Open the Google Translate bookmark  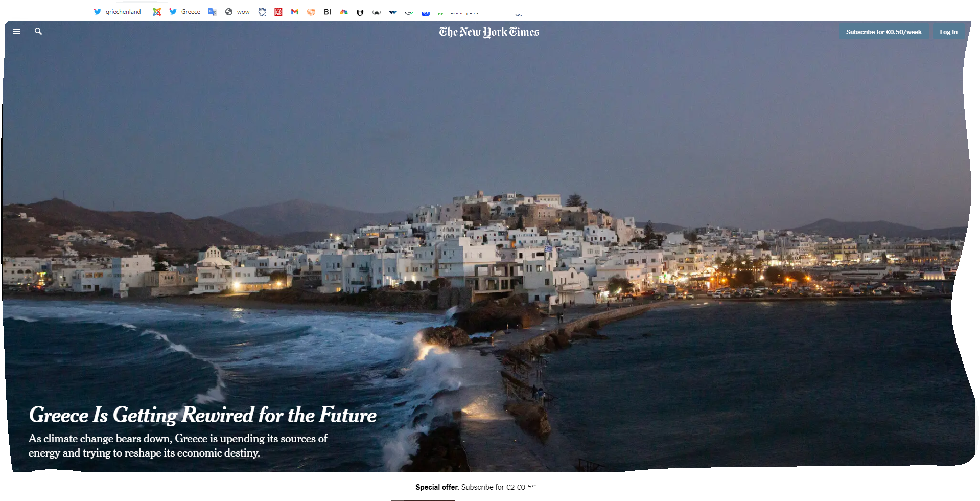pyautogui.click(x=212, y=11)
